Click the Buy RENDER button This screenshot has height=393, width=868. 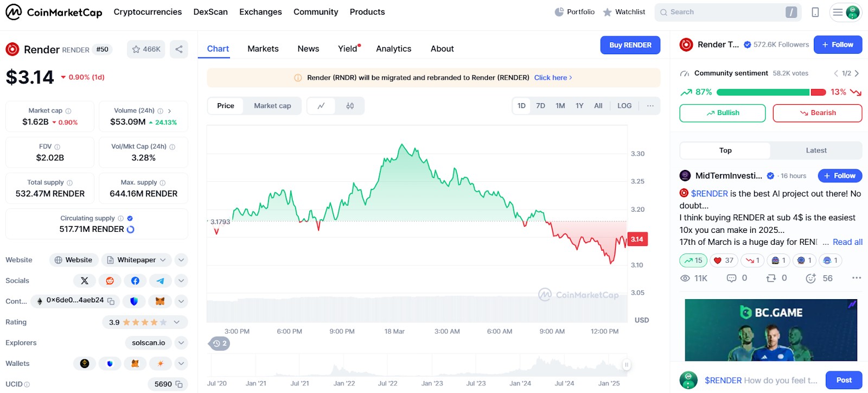click(630, 45)
